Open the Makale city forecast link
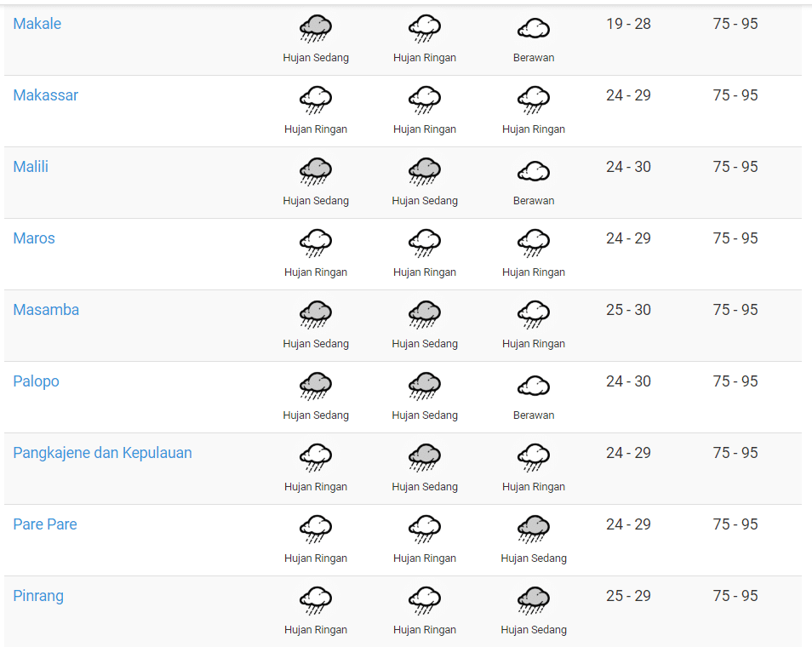The width and height of the screenshot is (812, 647). (x=37, y=24)
